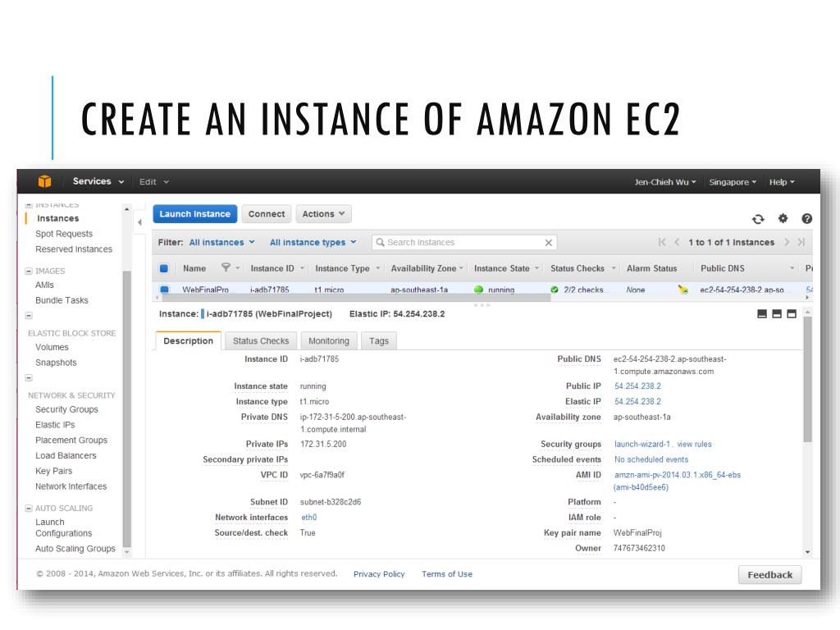Open the Terms of Use link
This screenshot has width=840, height=630.
(x=447, y=573)
